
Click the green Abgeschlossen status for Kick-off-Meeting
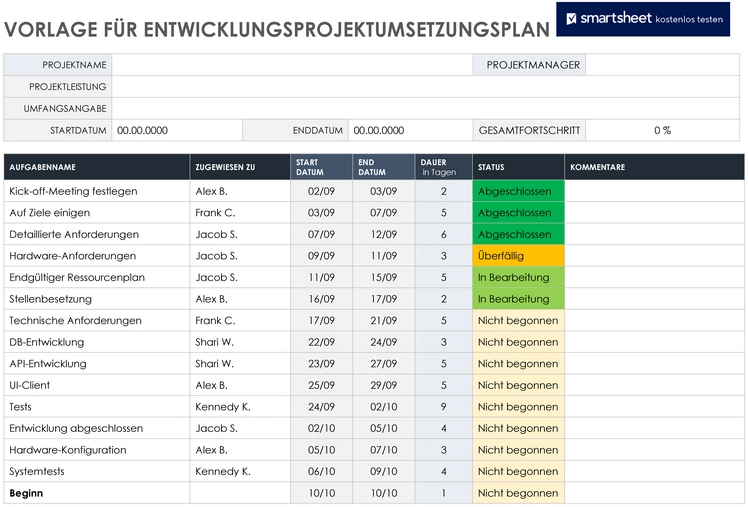[x=519, y=191]
